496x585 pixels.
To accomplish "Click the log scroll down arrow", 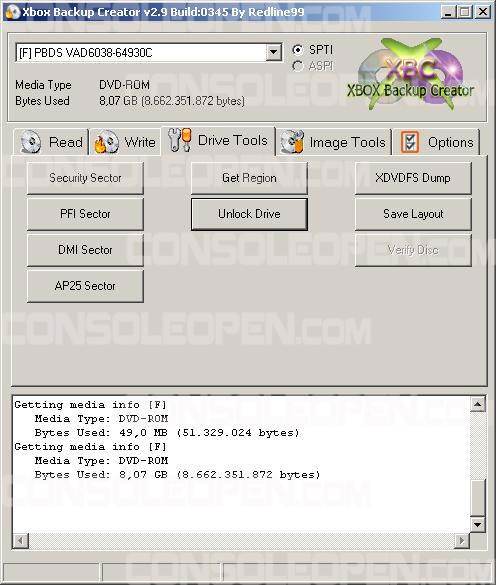I will pyautogui.click(x=478, y=525).
